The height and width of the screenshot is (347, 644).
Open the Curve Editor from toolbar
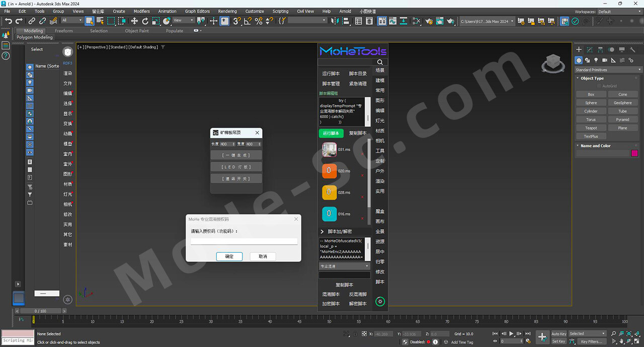pos(392,21)
